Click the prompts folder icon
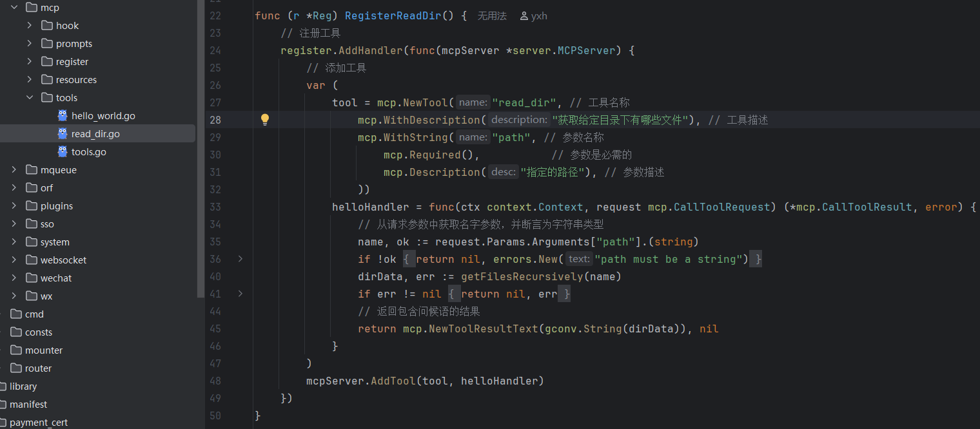Screen dimensions: 980x429 [x=46, y=44]
